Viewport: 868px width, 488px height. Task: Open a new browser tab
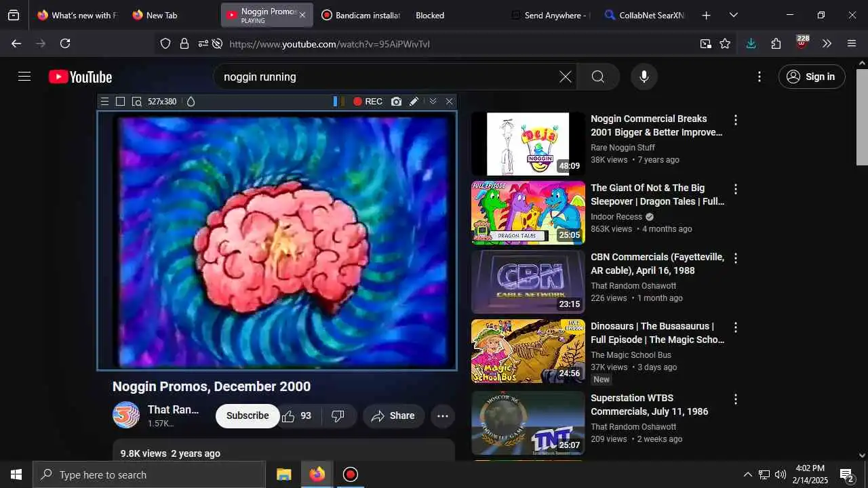(706, 15)
